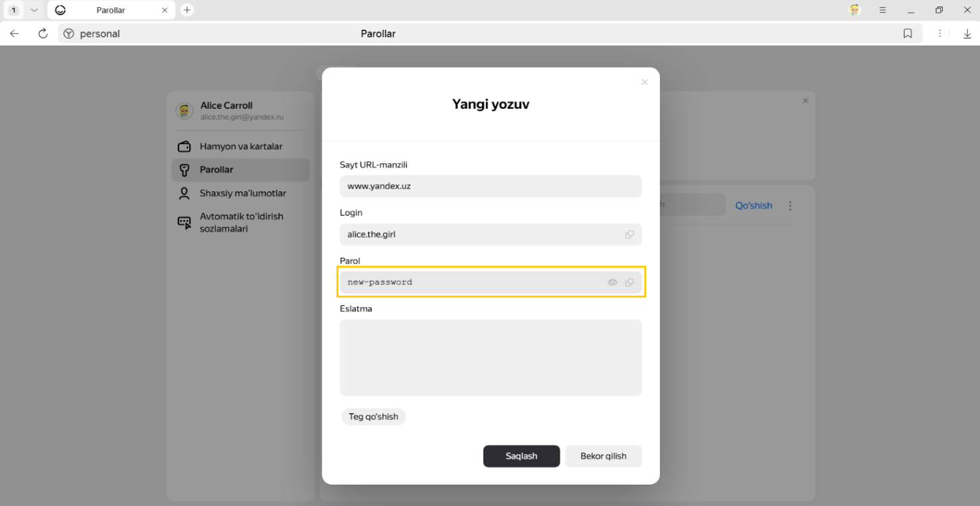
Task: Add a tag with Teg qo'shish
Action: point(373,417)
